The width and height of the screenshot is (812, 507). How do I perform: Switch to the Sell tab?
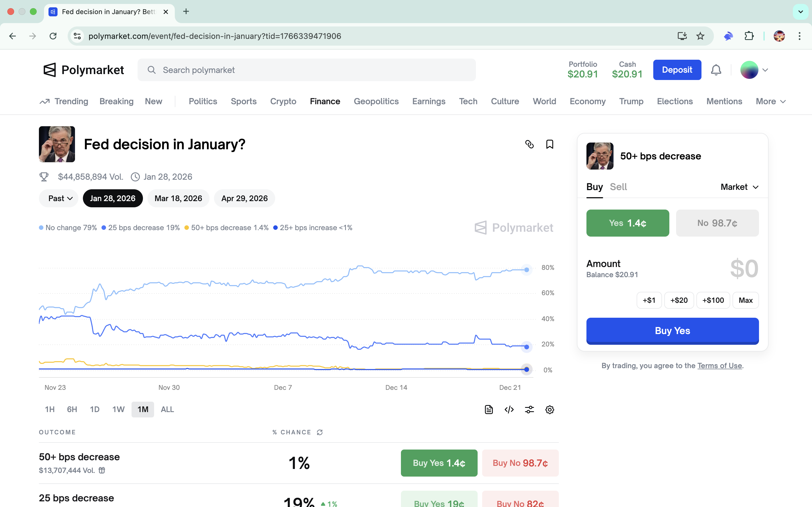pyautogui.click(x=618, y=187)
